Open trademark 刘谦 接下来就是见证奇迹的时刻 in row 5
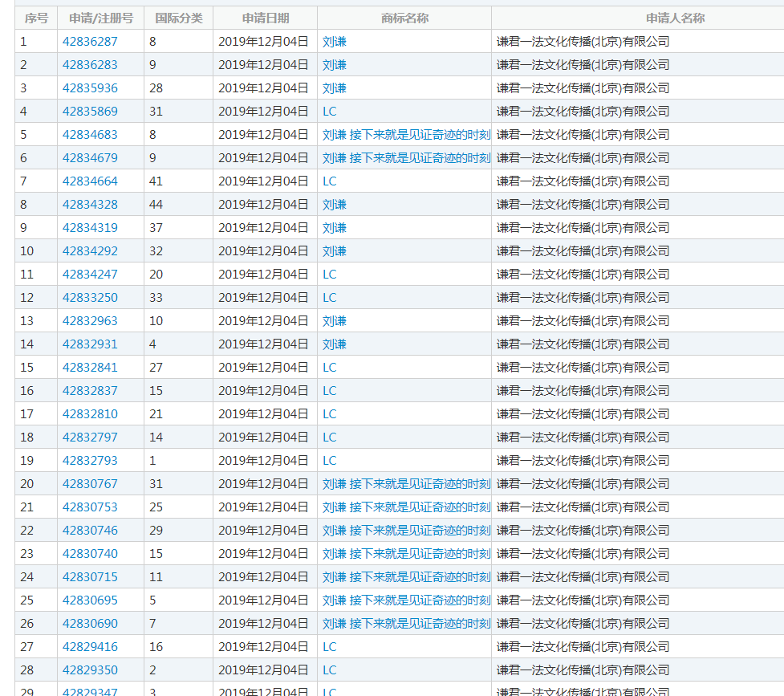784x696 pixels. coord(406,135)
